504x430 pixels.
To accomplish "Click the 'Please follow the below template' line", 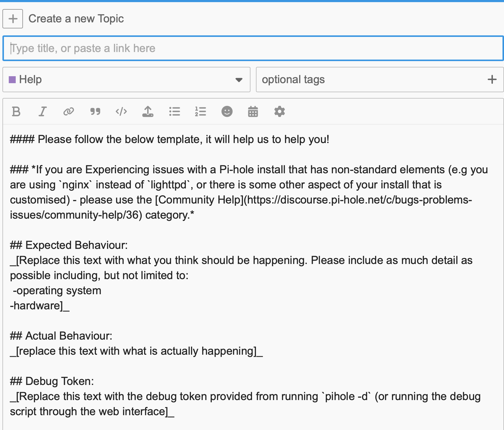I will (x=170, y=139).
